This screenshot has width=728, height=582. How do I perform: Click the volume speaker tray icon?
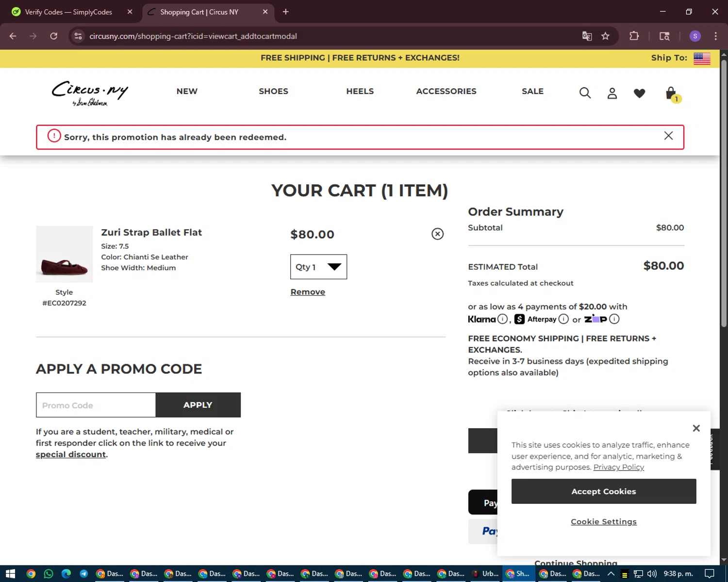tap(652, 574)
